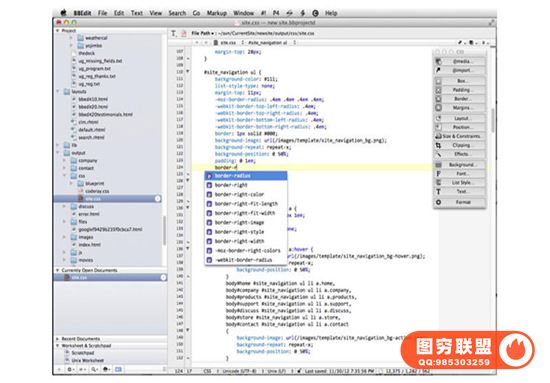Viewport: 550px width, 383px height.
Task: Expand the images folder
Action: click(65, 237)
